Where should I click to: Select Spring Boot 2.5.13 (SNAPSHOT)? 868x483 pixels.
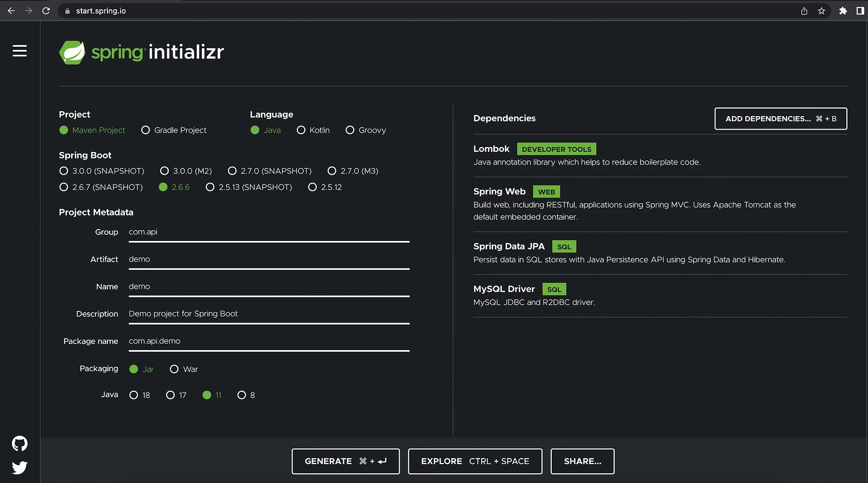249,187
